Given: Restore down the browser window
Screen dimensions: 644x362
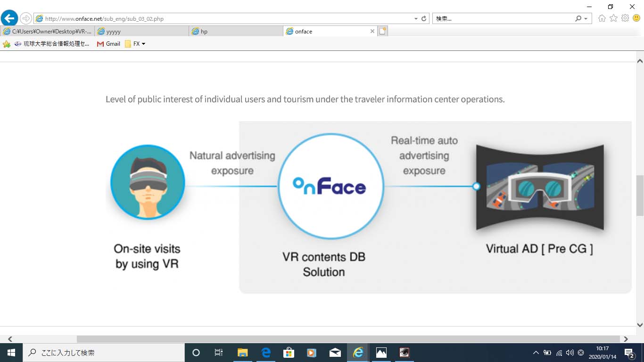Looking at the screenshot, I should (611, 7).
